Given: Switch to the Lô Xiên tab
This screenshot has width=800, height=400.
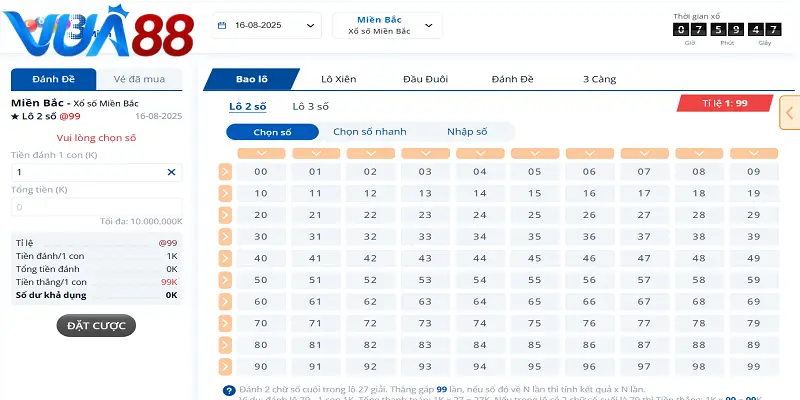Looking at the screenshot, I should [338, 79].
